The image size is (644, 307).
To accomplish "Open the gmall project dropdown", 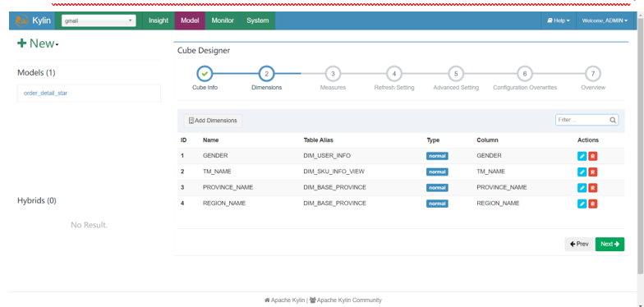I will point(99,21).
